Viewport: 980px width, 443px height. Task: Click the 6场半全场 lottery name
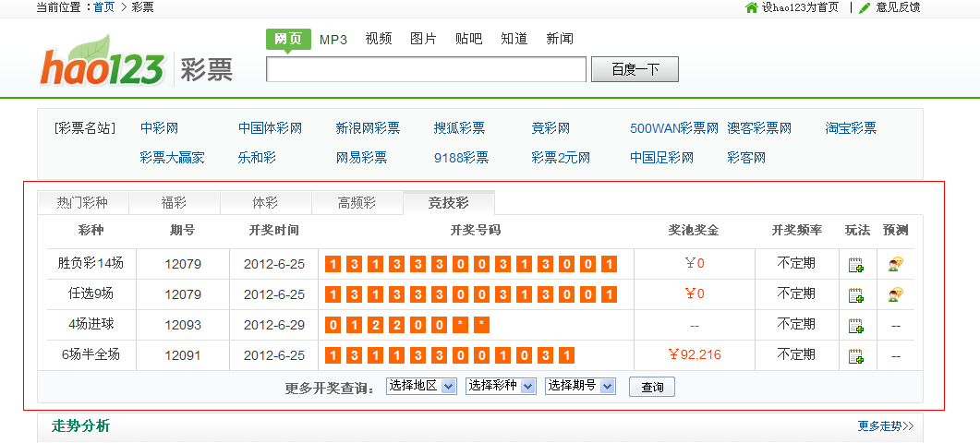(91, 354)
